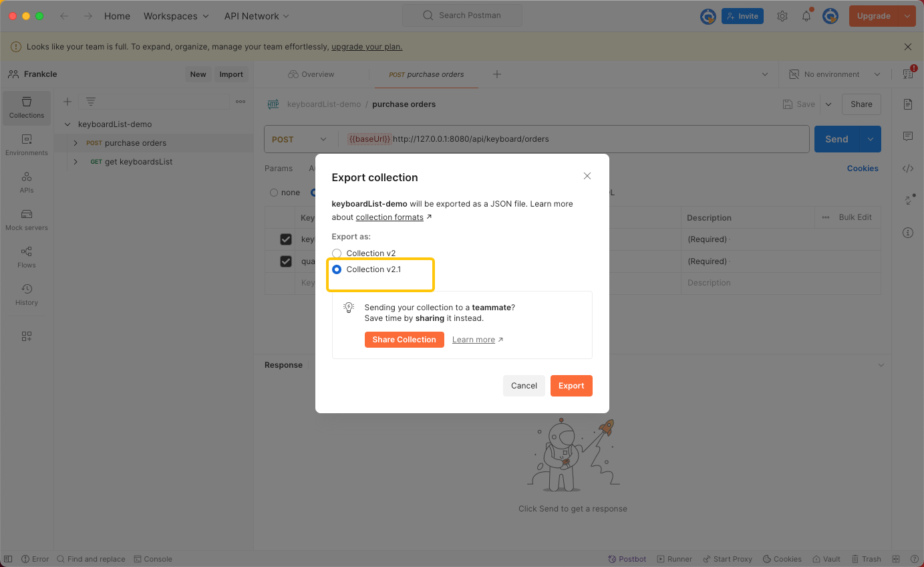Open Console in status bar

coord(153,559)
